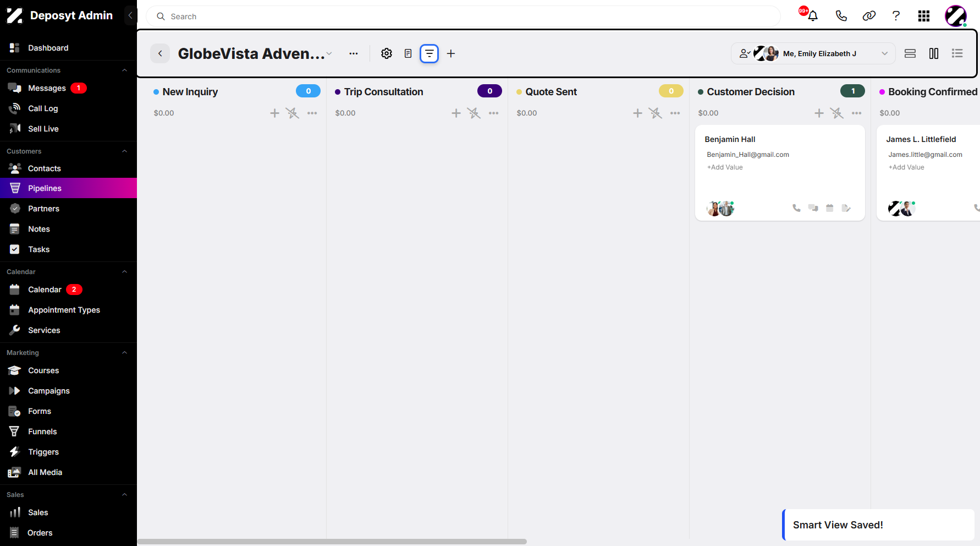Open the pipeline three-dot options menu
The width and height of the screenshot is (980, 546).
point(354,53)
